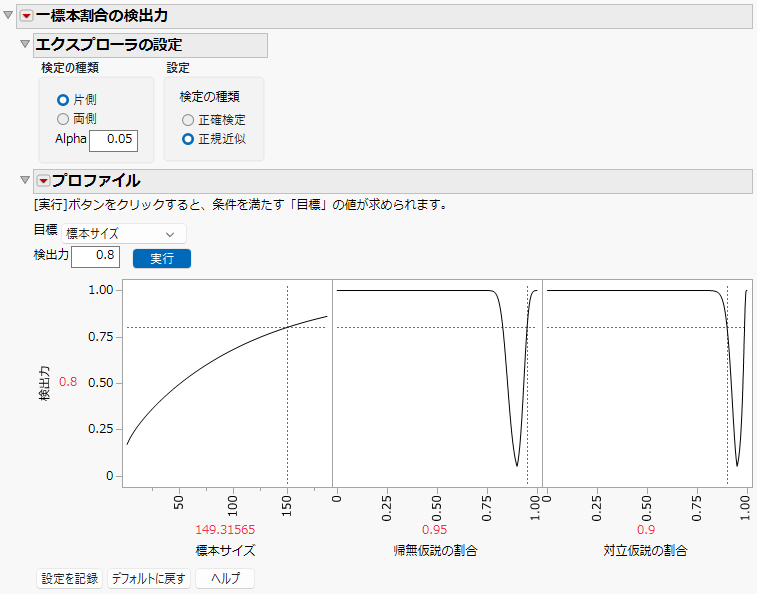
Task: Click the 0.9 alternative proportion value
Action: 646,530
